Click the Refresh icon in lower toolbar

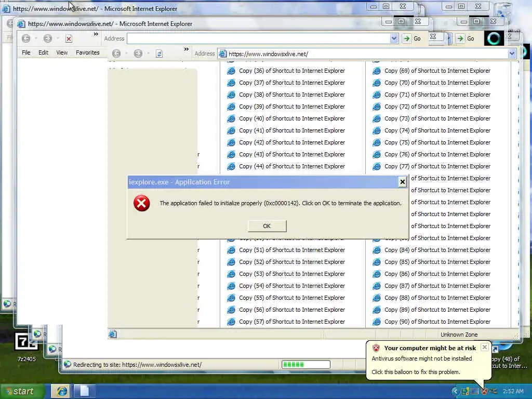point(159,54)
